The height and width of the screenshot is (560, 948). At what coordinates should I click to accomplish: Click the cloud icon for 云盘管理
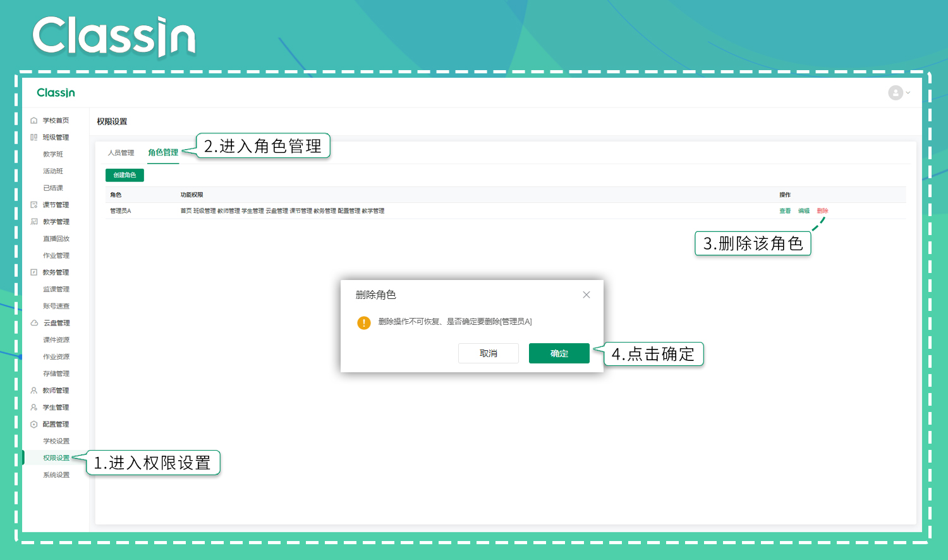pyautogui.click(x=34, y=323)
